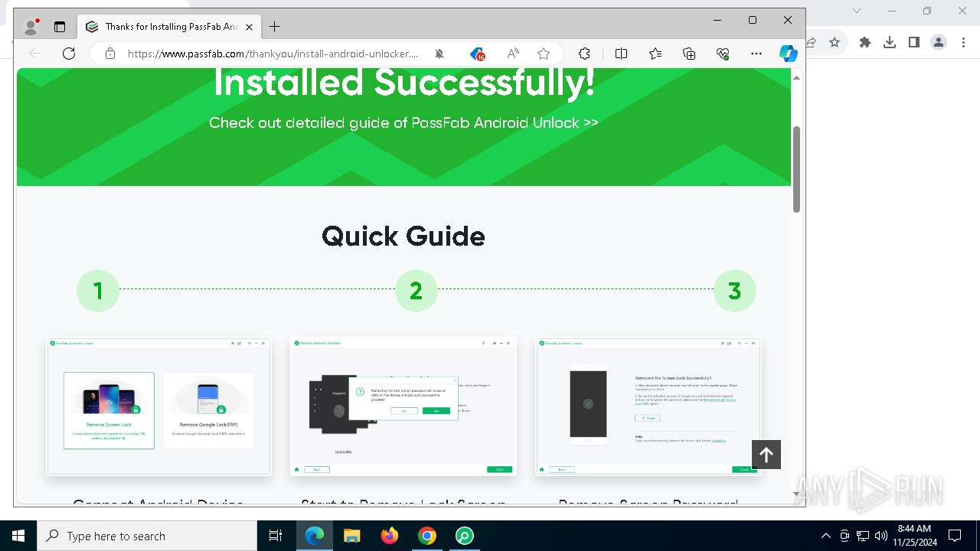
Task: Open network icon in system tray
Action: 863,536
